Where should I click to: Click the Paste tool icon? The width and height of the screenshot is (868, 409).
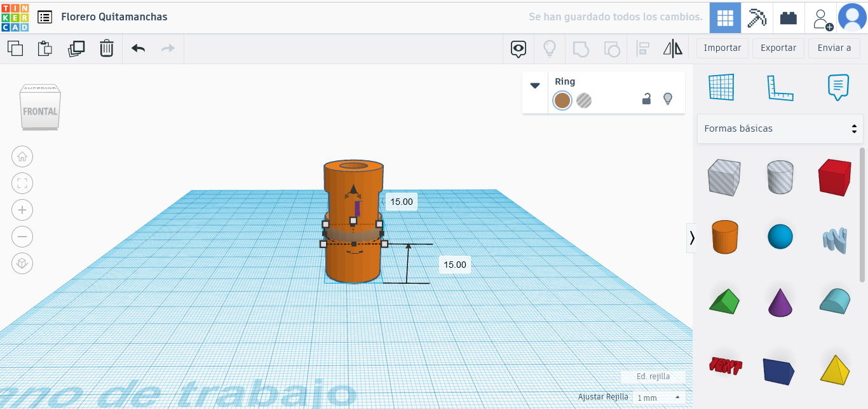(44, 48)
